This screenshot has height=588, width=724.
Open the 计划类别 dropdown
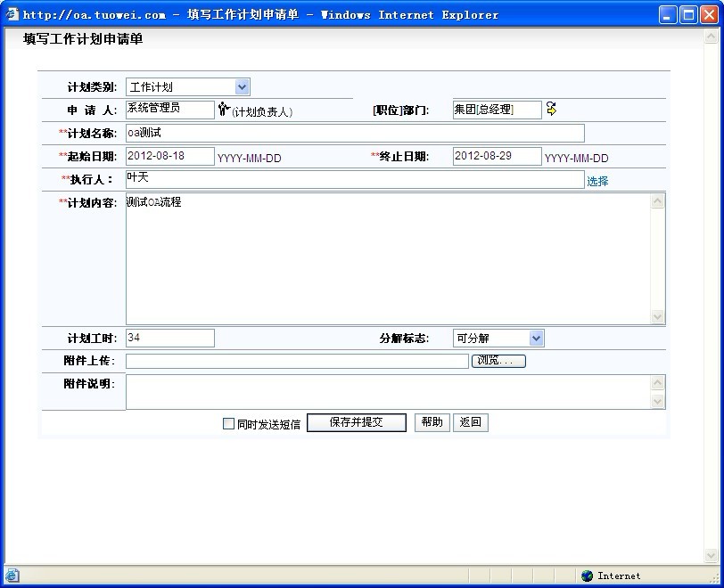point(242,86)
